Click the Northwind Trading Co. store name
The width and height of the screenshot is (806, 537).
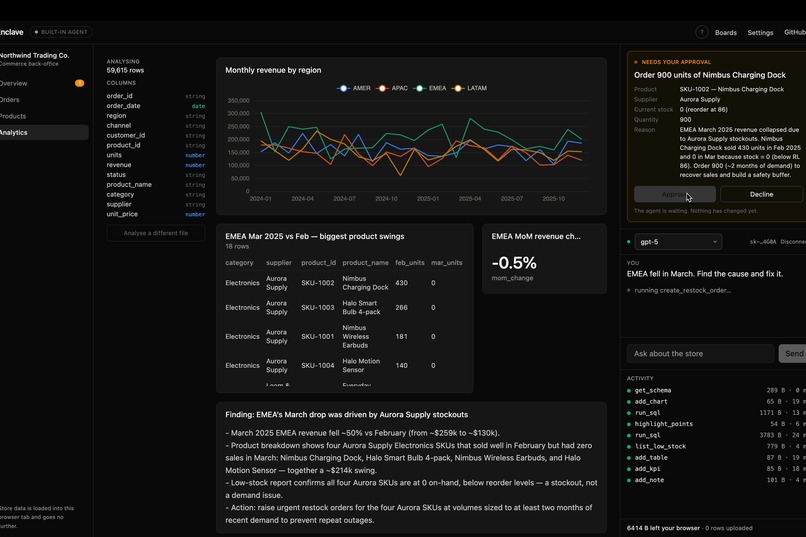point(34,55)
